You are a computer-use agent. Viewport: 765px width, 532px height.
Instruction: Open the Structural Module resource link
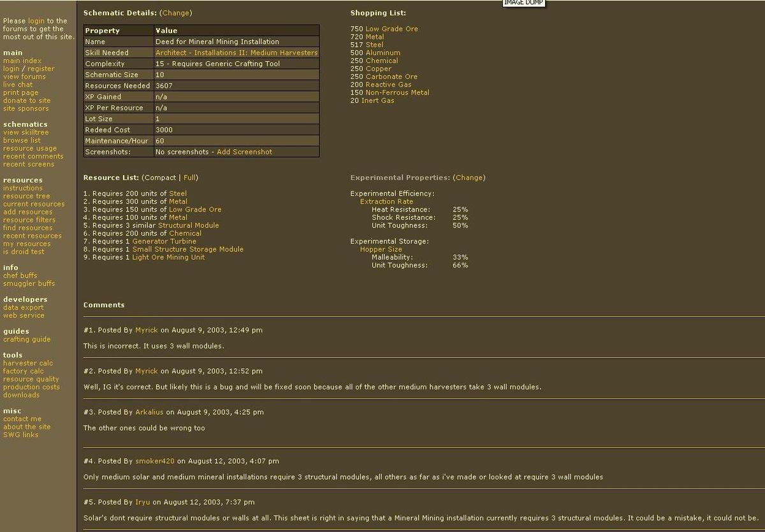pyautogui.click(x=188, y=226)
